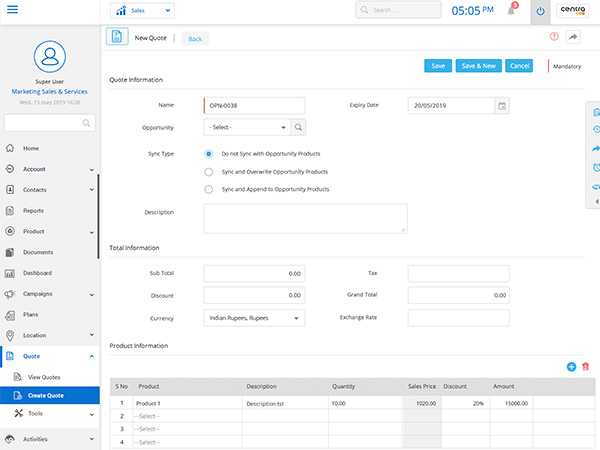
Task: Click the Expiry Date field 20/05/2019
Action: [452, 106]
